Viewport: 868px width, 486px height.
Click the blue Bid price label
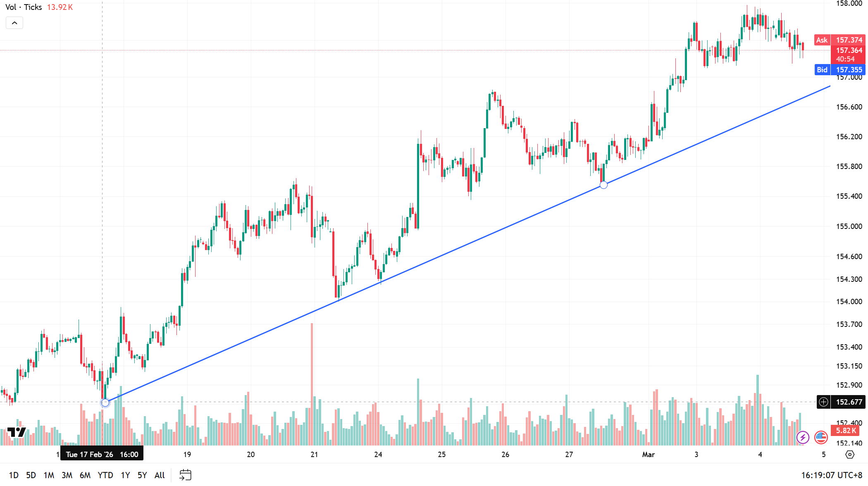click(822, 70)
